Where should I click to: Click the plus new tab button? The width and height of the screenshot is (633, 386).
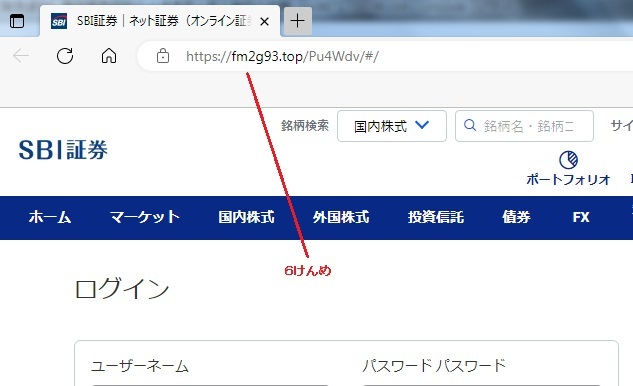(x=298, y=21)
